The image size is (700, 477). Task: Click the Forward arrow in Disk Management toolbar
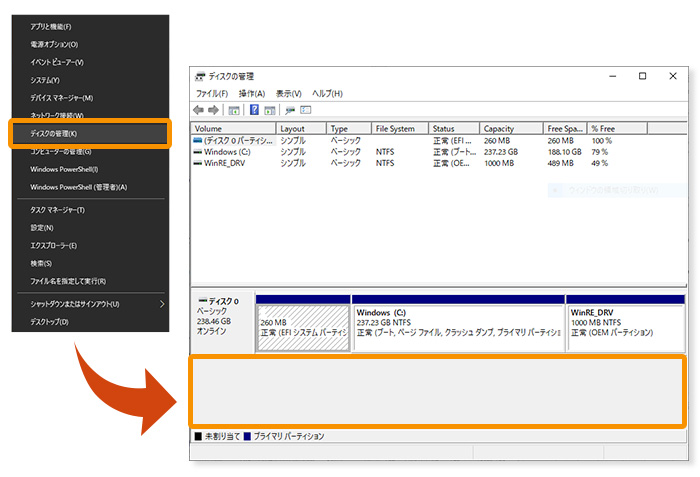pos(213,110)
